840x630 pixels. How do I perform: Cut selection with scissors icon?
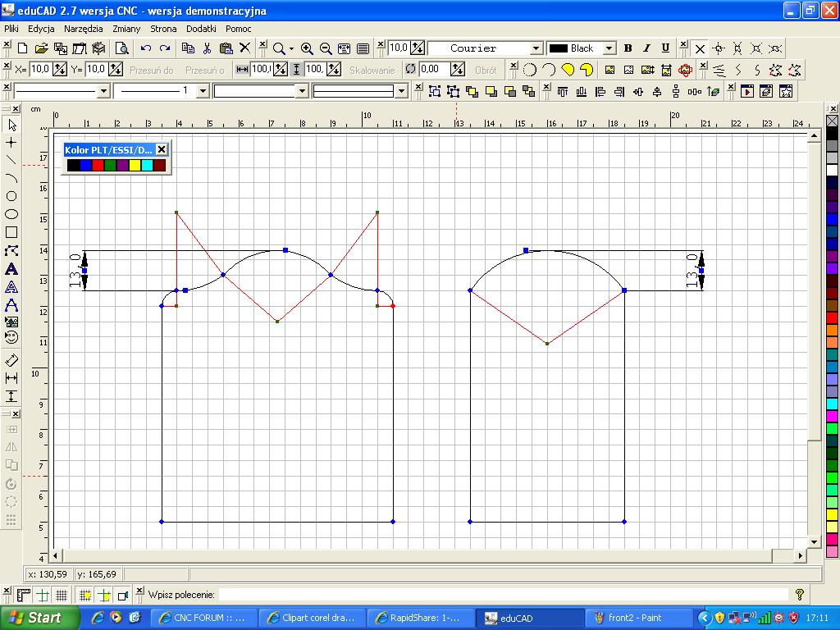[208, 48]
